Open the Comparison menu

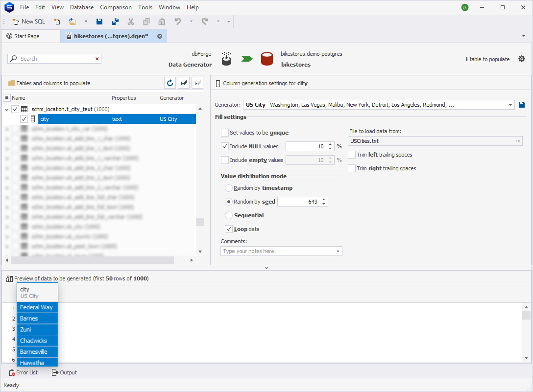click(x=116, y=7)
